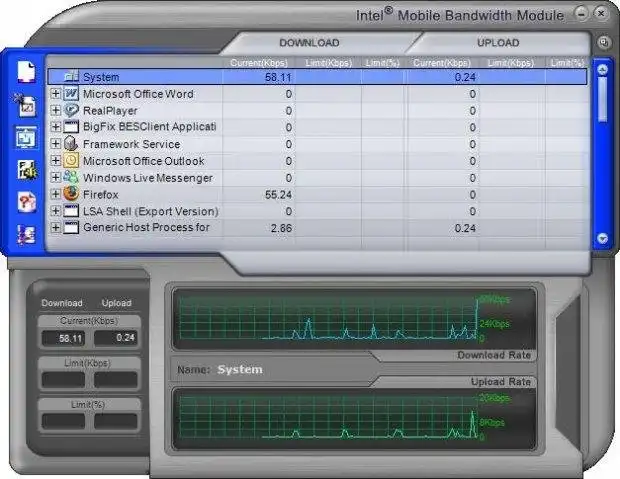Click the BigFix BESClient window icon

coord(71,127)
